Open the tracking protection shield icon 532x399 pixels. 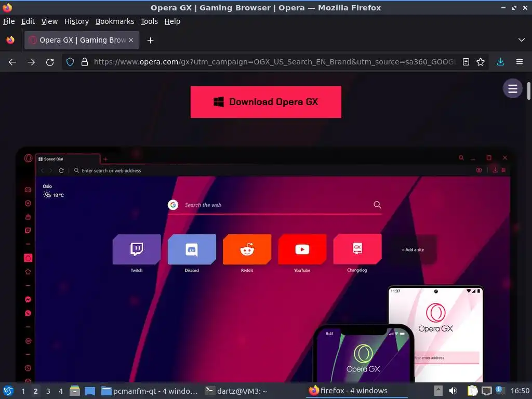pos(70,62)
